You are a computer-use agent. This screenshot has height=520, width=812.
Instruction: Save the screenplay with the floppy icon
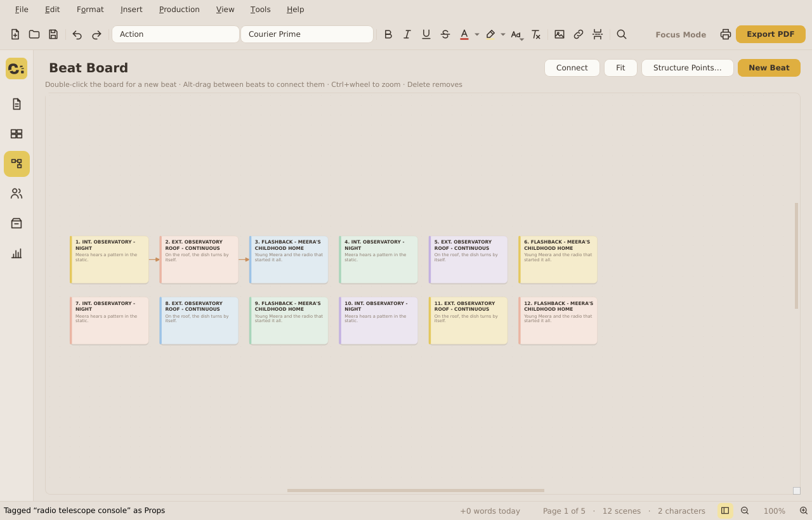point(53,34)
